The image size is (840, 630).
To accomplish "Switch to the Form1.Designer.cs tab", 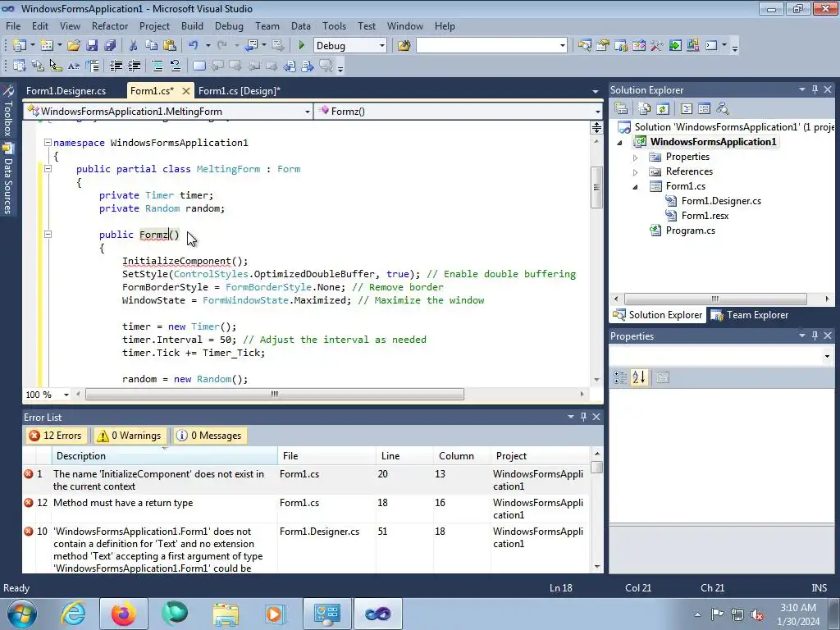I will pyautogui.click(x=66, y=91).
